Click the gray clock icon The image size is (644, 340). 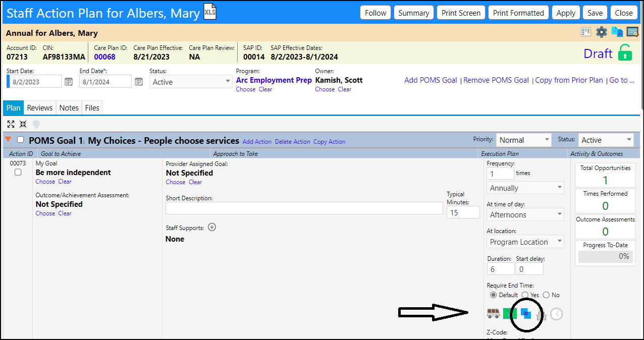click(x=556, y=314)
